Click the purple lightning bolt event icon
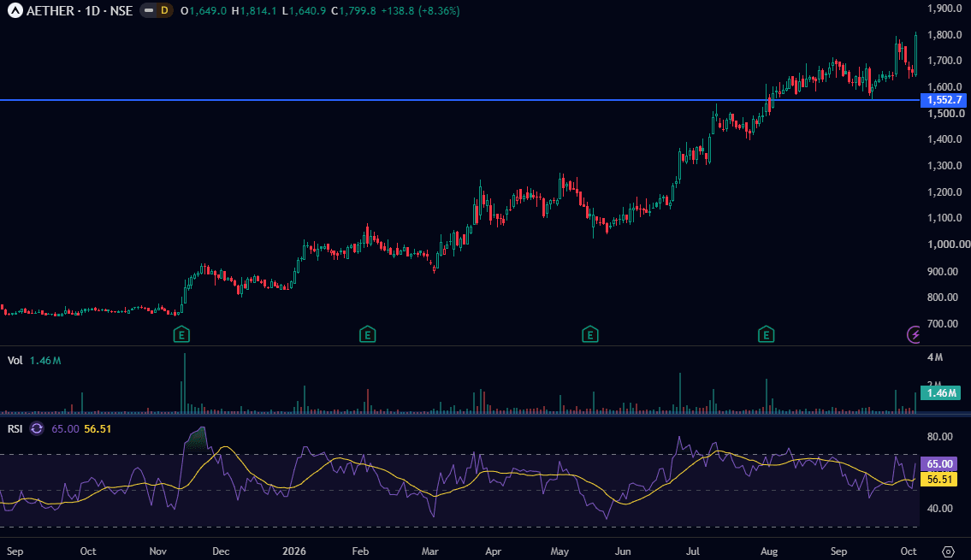971x560 pixels. pyautogui.click(x=914, y=335)
